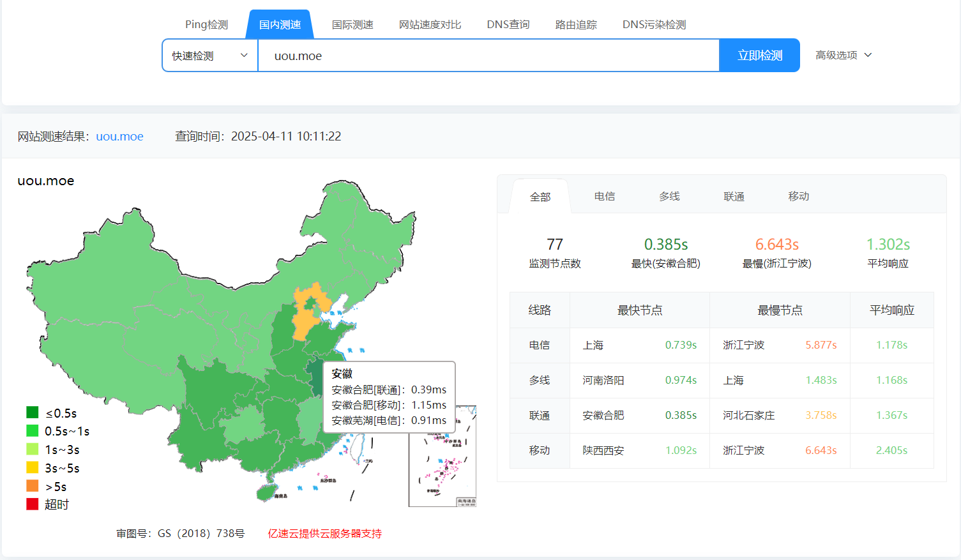Click 平均响应 column header
The image size is (961, 560).
pos(892,310)
